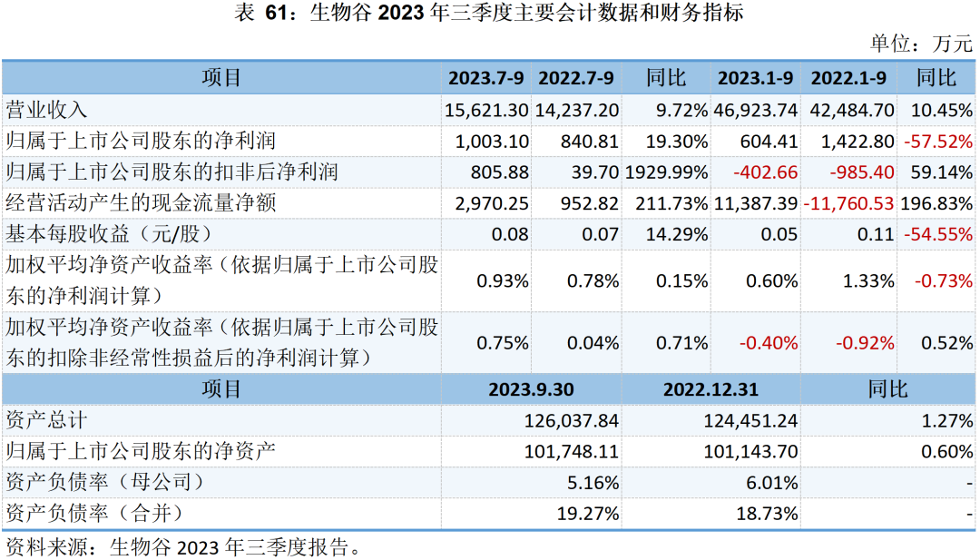
Task: Click the 营业收入 row label
Action: pos(47,110)
